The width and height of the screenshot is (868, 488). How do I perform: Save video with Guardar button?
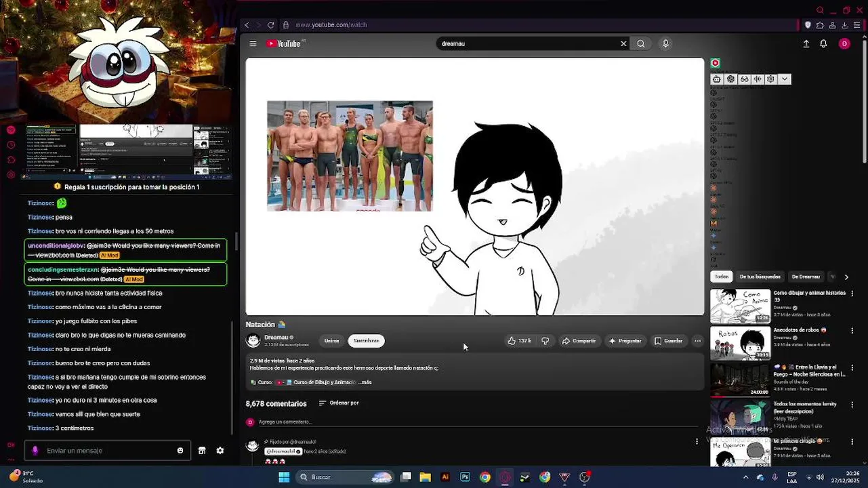click(x=668, y=341)
